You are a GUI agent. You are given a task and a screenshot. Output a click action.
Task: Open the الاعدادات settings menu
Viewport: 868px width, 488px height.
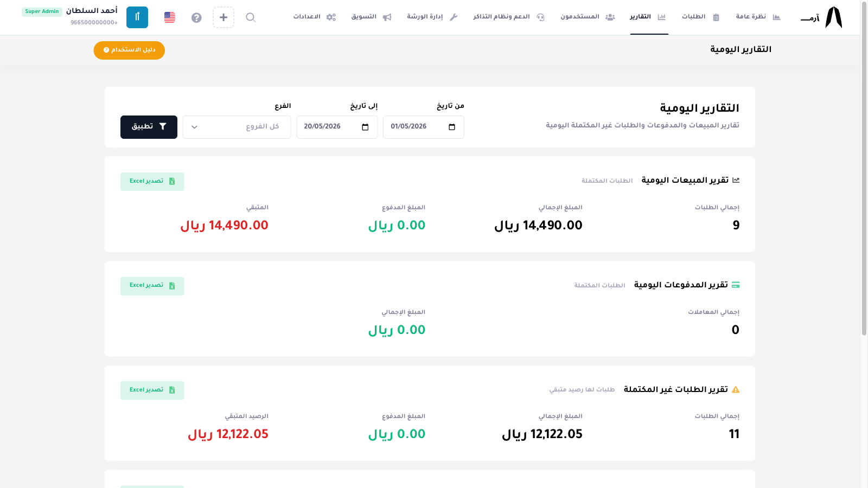(315, 17)
